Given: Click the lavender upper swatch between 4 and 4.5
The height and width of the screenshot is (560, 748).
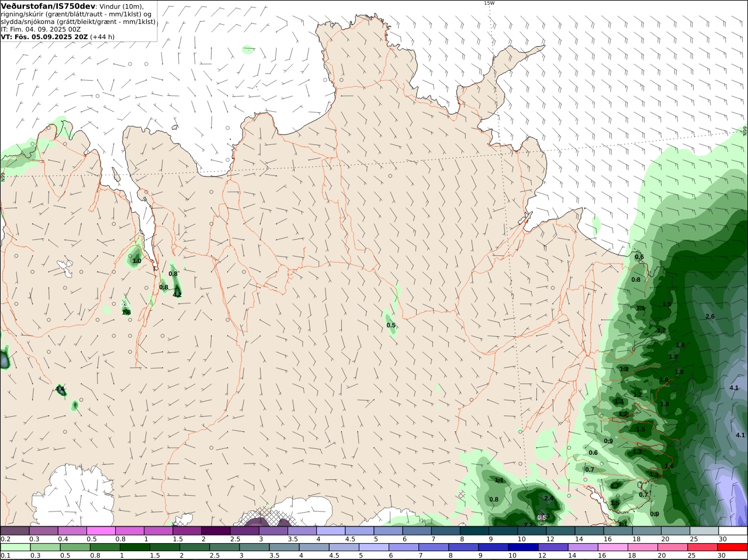Looking at the screenshot, I should tap(330, 530).
